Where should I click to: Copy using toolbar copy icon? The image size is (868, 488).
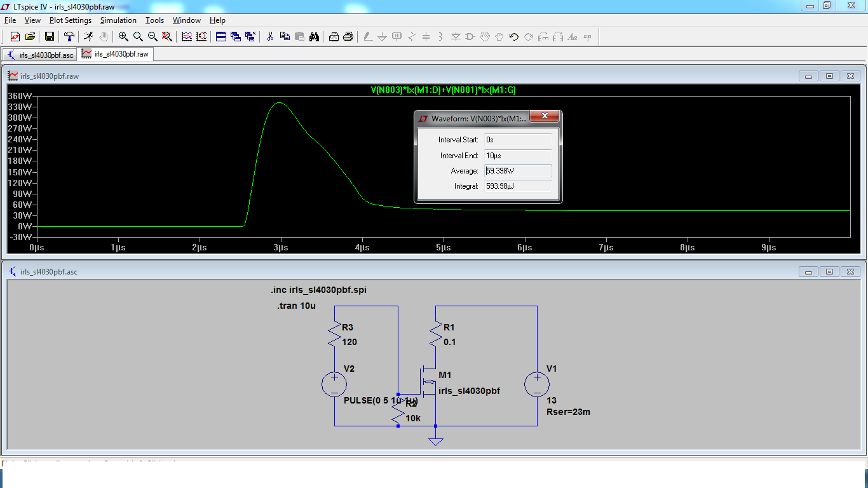pyautogui.click(x=285, y=37)
